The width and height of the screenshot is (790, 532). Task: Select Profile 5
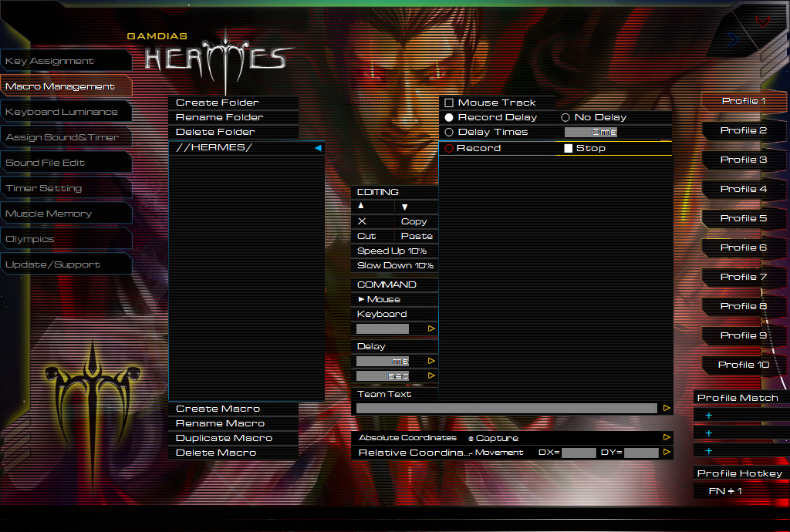[744, 218]
